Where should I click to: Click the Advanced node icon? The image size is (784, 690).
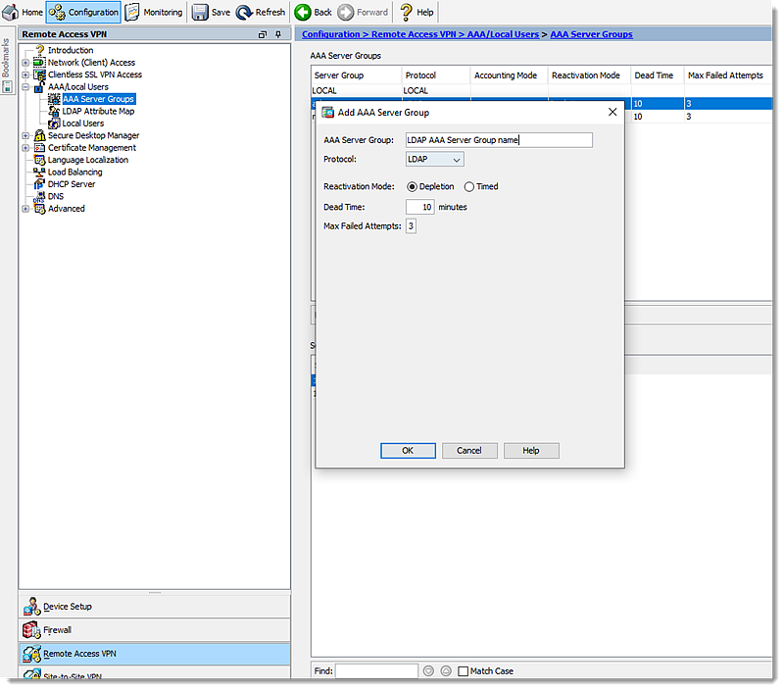click(39, 209)
